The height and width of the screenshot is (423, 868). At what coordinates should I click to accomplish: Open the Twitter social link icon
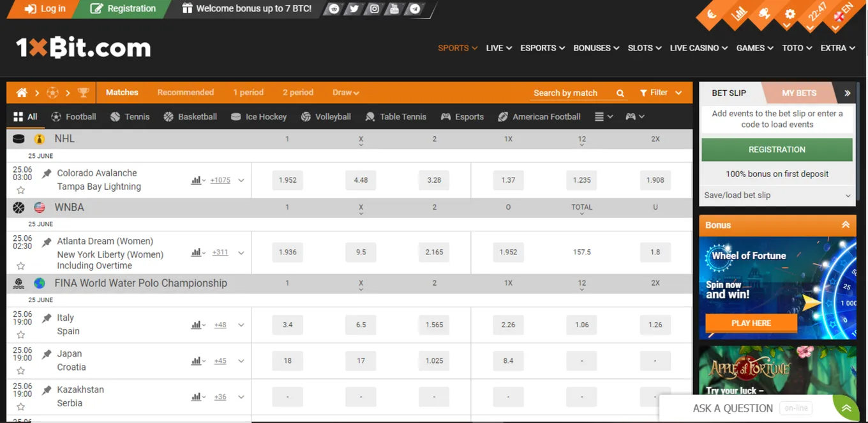tap(354, 9)
